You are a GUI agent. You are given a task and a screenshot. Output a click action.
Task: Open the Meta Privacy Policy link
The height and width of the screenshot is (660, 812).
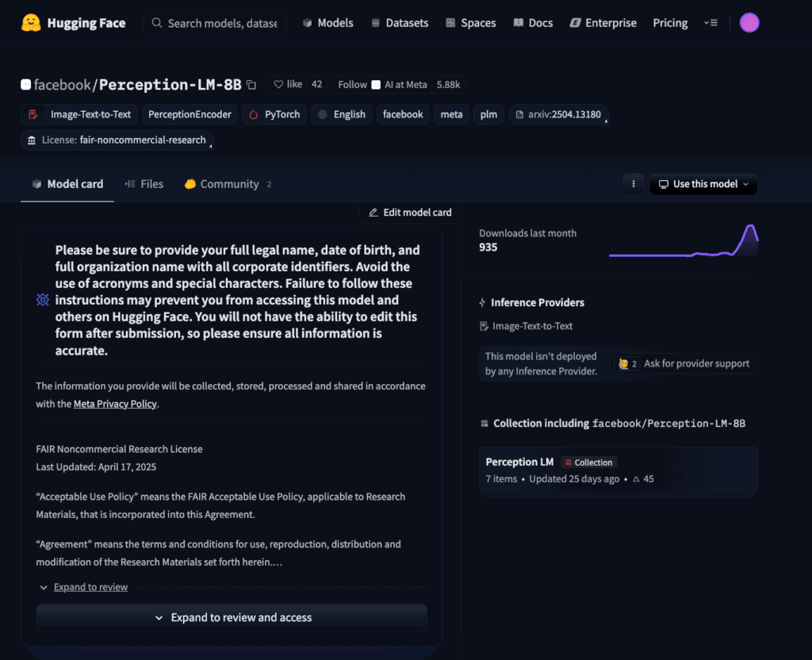(115, 404)
